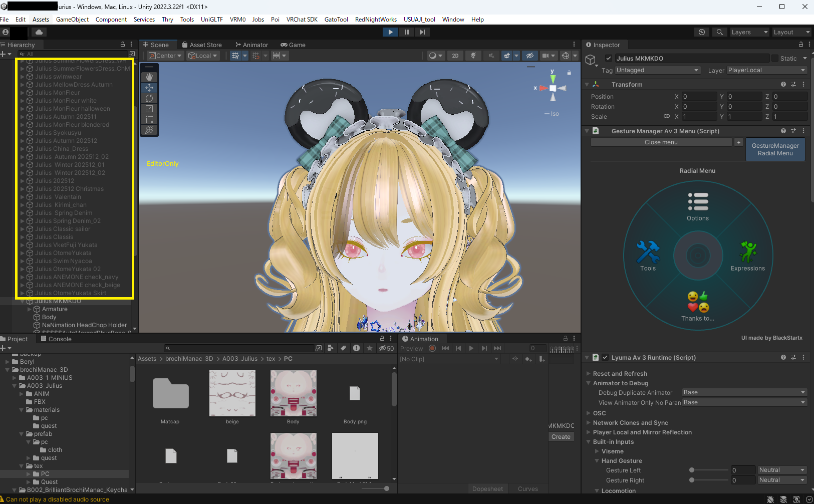Toggle scene visibility eye icon in Scene toolbar
The width and height of the screenshot is (814, 504).
click(530, 56)
